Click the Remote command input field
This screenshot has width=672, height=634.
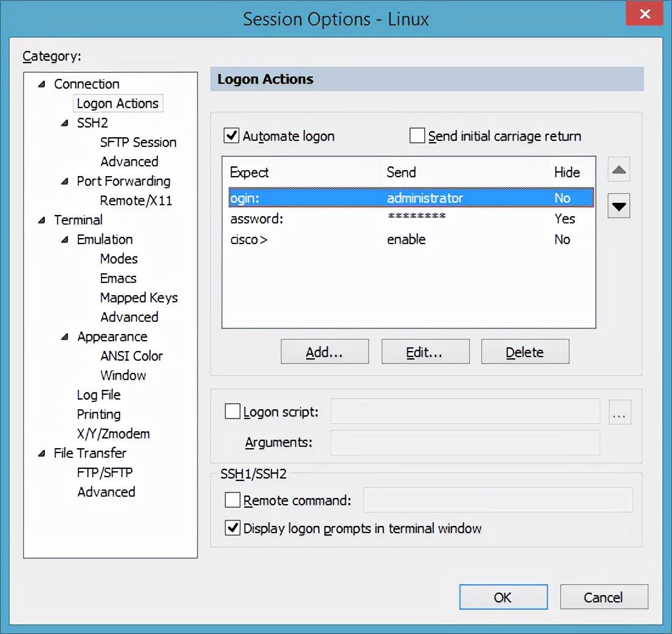pos(498,500)
